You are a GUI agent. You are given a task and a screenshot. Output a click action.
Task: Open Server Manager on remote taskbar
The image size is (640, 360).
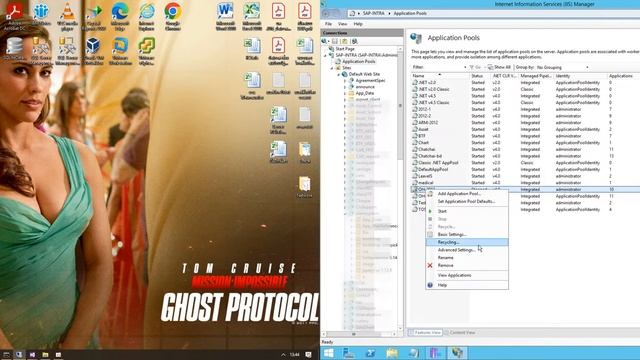(x=349, y=353)
